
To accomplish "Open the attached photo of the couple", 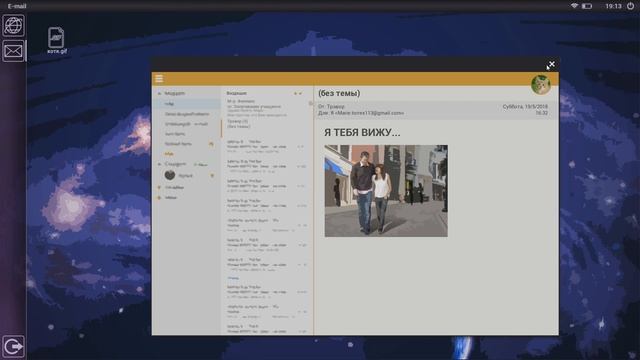I will 386,191.
